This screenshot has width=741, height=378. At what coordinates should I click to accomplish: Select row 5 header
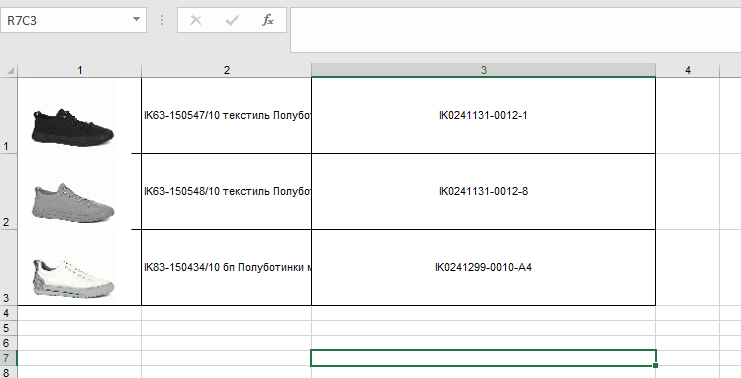tap(9, 328)
